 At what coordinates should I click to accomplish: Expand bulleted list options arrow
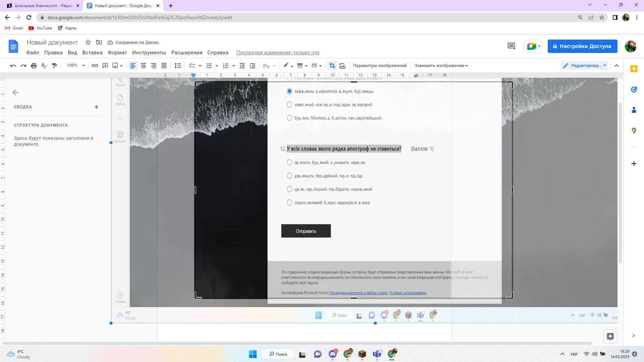click(x=217, y=66)
